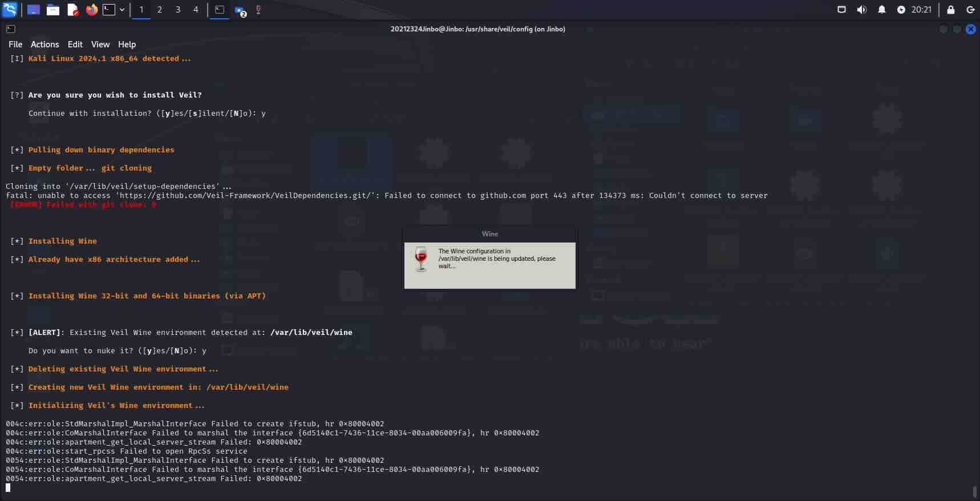Select the taskbar window group with badge 2

pos(240,10)
